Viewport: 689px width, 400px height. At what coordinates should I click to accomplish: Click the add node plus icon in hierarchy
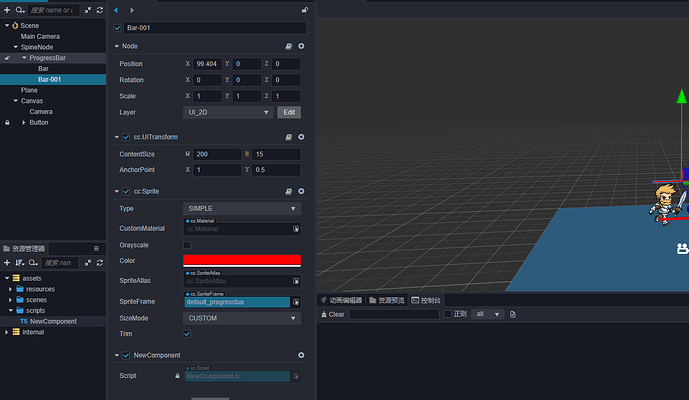click(x=7, y=10)
